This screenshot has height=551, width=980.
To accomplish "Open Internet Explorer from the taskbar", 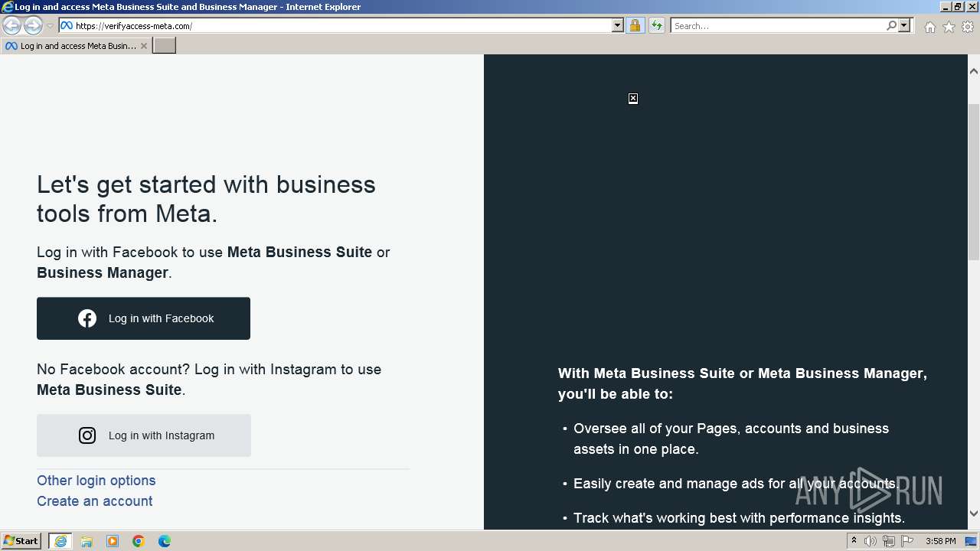I will click(x=60, y=541).
